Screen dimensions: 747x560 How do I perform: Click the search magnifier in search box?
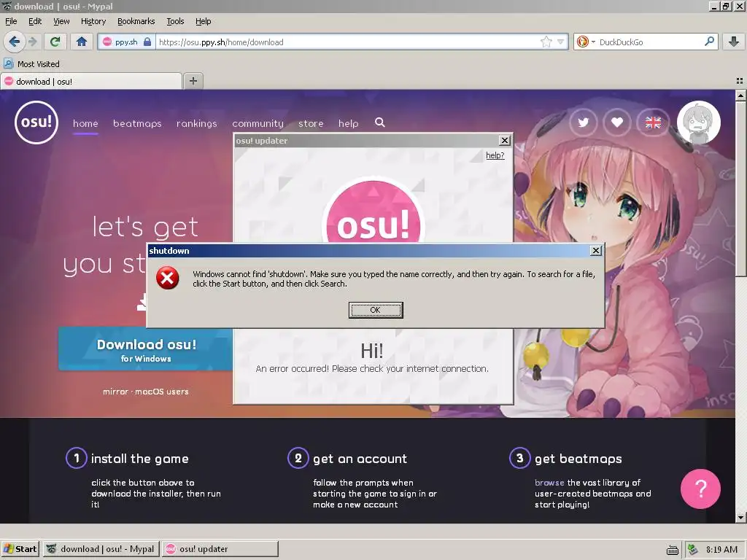(x=709, y=42)
